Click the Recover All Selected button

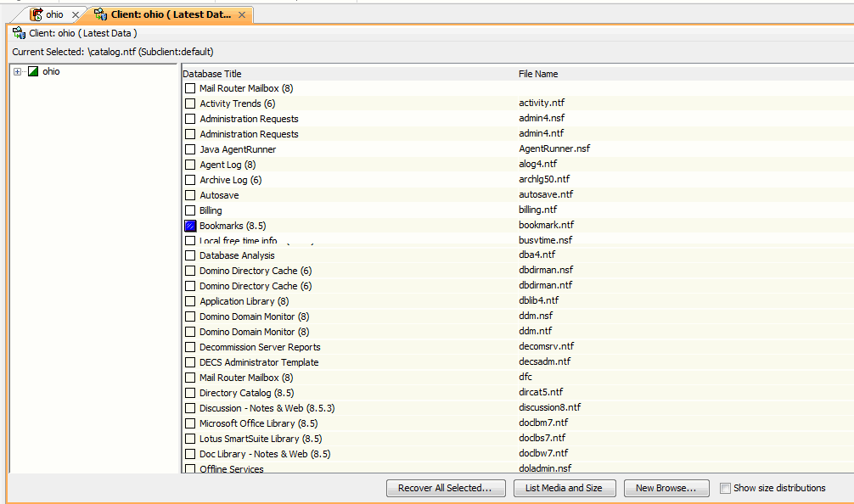pos(446,488)
